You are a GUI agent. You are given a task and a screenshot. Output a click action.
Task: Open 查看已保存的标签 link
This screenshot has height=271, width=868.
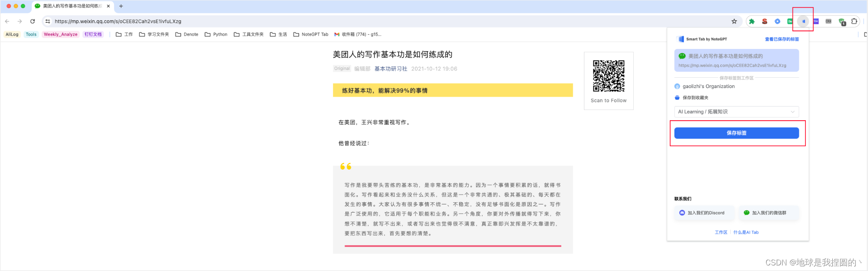[x=782, y=39]
